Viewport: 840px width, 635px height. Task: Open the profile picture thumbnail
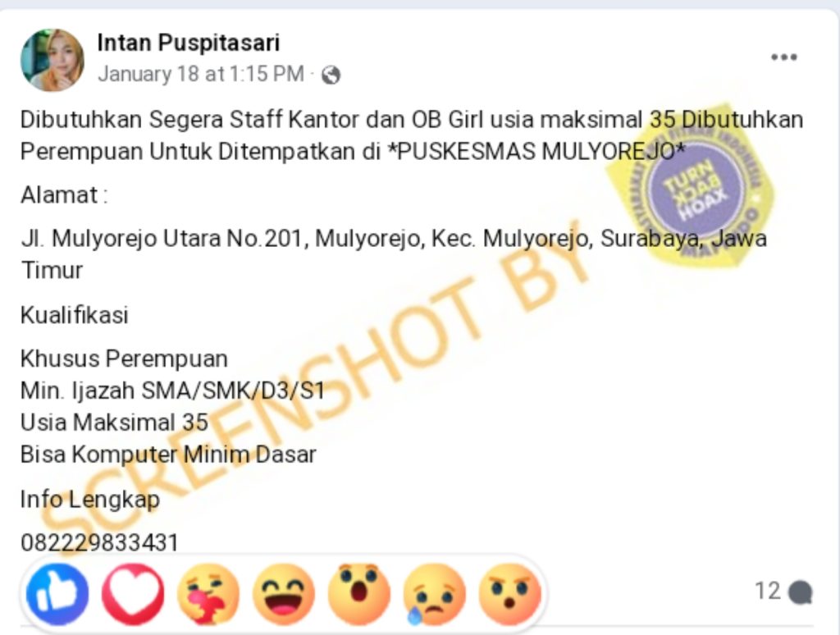tap(52, 60)
